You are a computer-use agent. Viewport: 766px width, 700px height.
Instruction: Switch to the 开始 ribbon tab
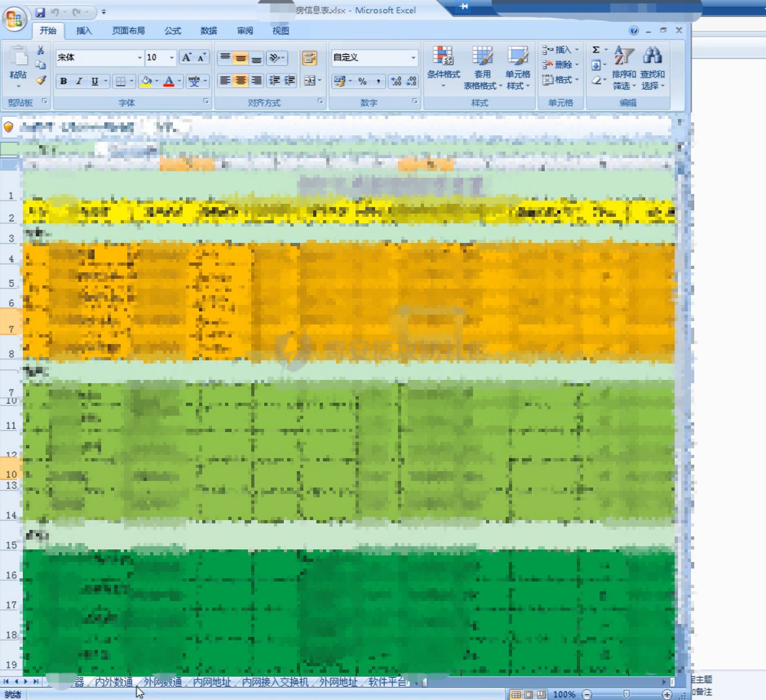[48, 31]
